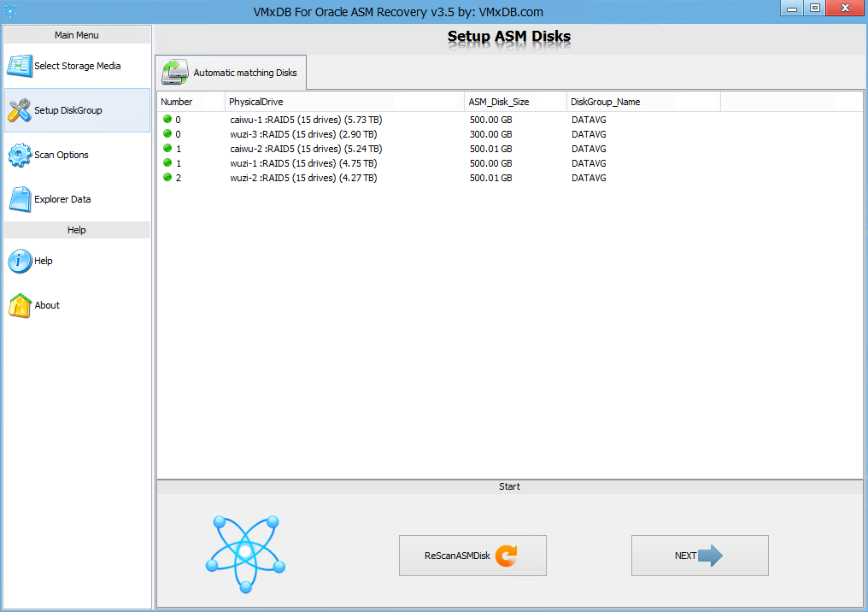Close the VMxDB window
The height and width of the screenshot is (612, 868).
tap(845, 8)
